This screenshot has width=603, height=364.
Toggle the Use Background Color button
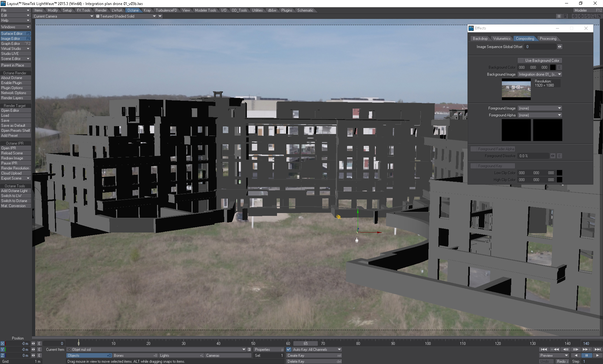[540, 61]
